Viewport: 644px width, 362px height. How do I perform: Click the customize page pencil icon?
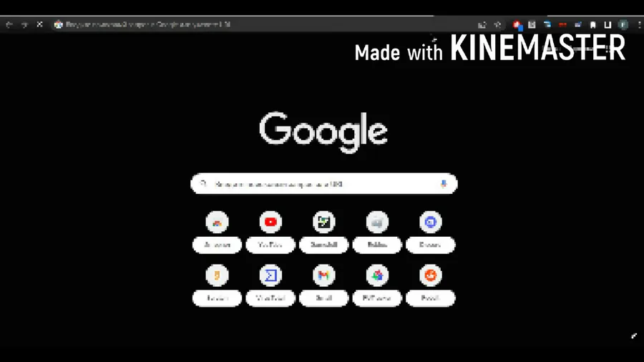[x=634, y=336]
